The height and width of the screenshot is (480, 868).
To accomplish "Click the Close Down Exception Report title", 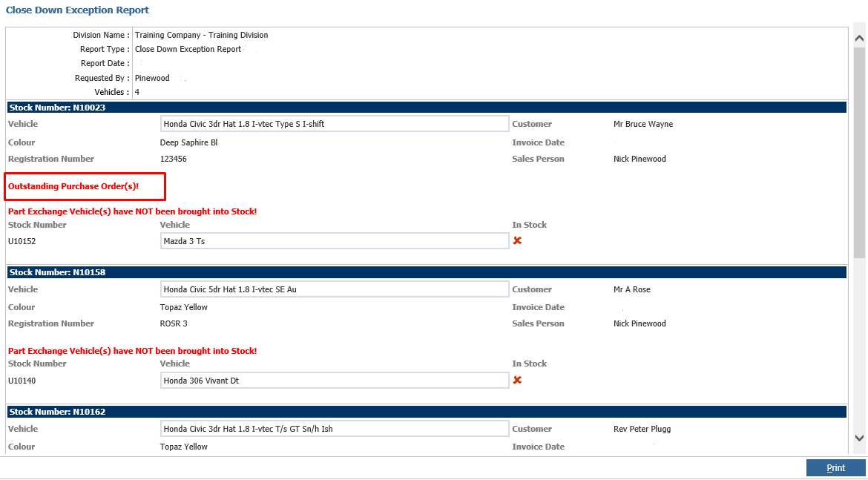I will coord(77,10).
